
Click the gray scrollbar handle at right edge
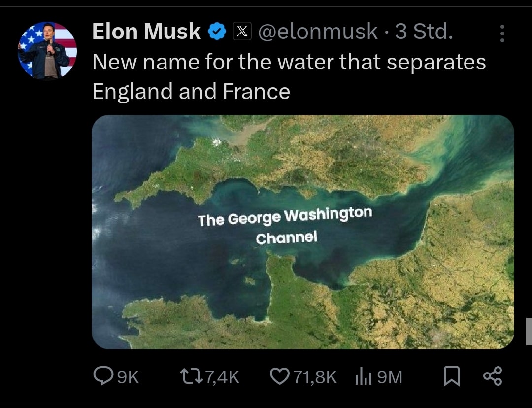[x=529, y=331]
